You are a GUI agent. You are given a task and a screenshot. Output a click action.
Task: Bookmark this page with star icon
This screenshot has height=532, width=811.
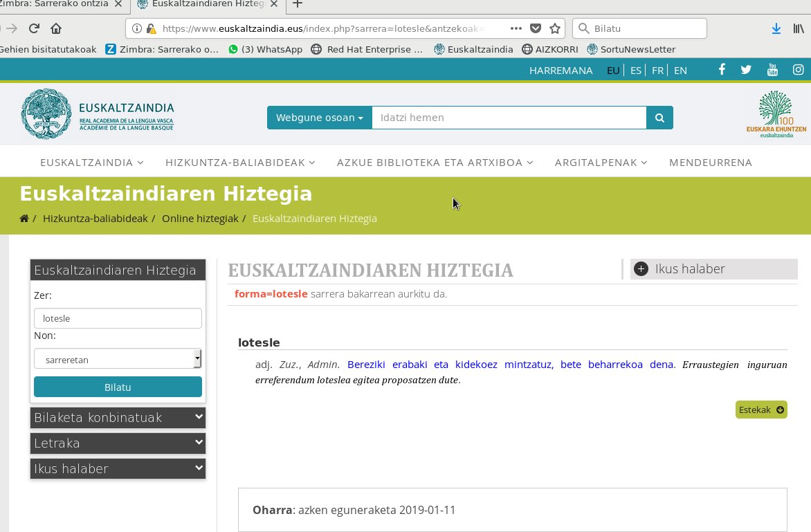click(554, 28)
